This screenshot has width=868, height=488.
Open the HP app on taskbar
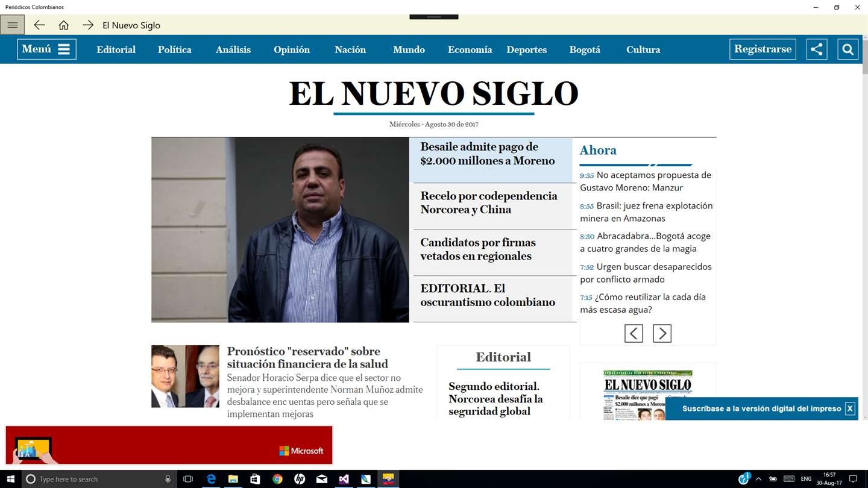click(300, 479)
